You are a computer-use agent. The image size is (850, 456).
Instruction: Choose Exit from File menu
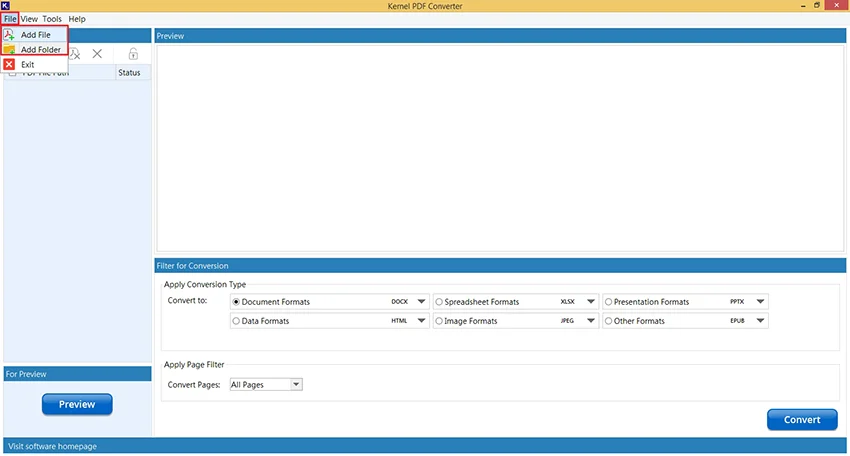point(35,64)
